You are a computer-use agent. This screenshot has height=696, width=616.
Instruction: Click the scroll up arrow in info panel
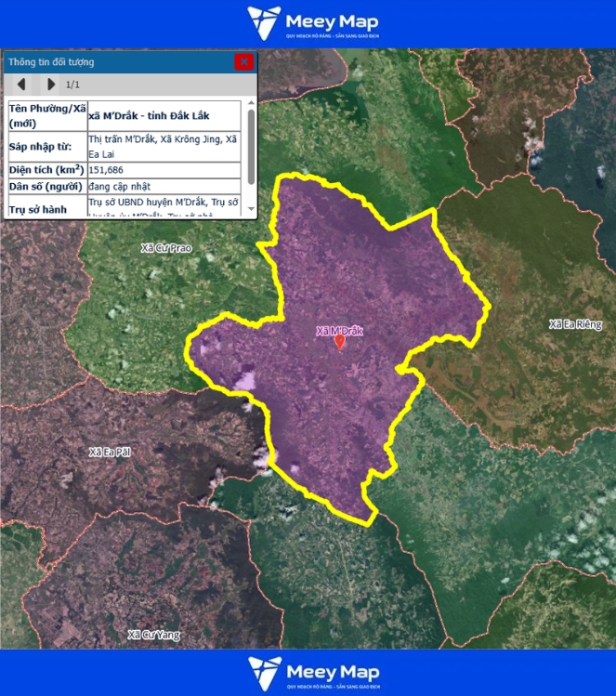(251, 105)
